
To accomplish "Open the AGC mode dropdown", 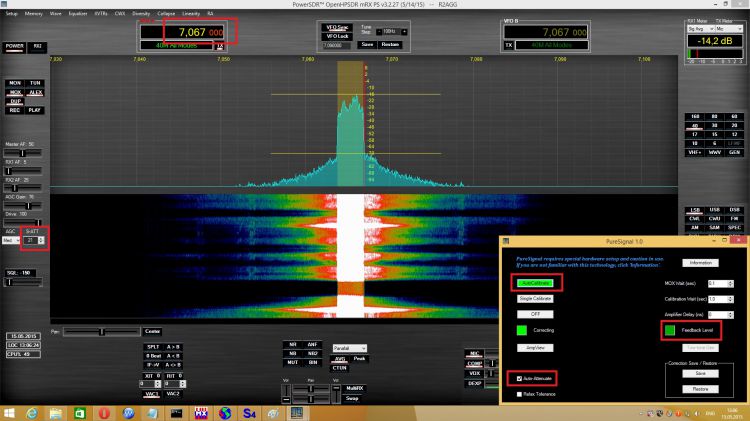I will coord(11,240).
